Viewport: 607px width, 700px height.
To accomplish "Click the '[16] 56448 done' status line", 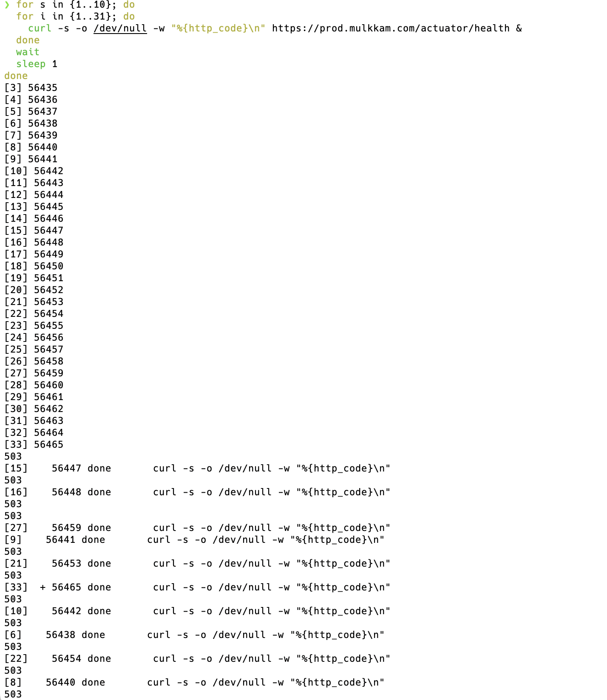I will click(197, 492).
